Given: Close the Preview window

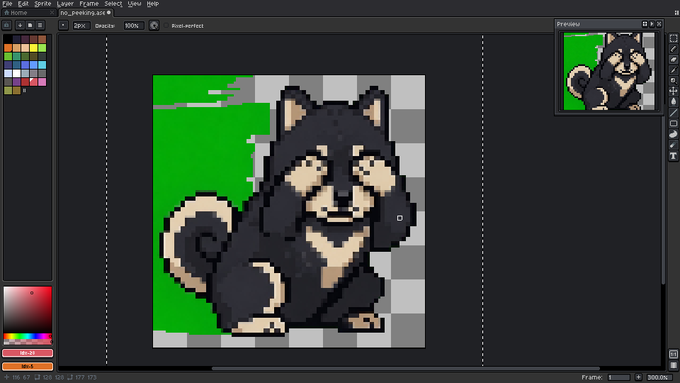Looking at the screenshot, I should pos(659,24).
